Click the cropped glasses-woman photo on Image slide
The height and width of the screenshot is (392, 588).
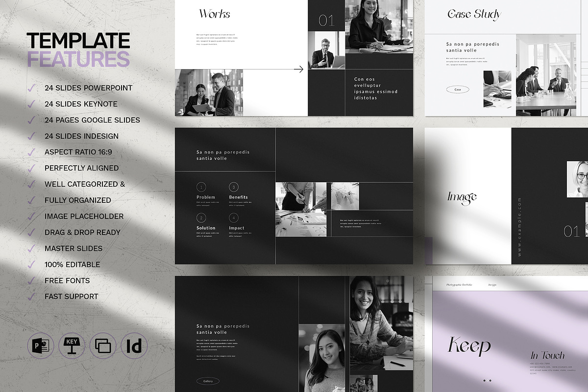[577, 179]
